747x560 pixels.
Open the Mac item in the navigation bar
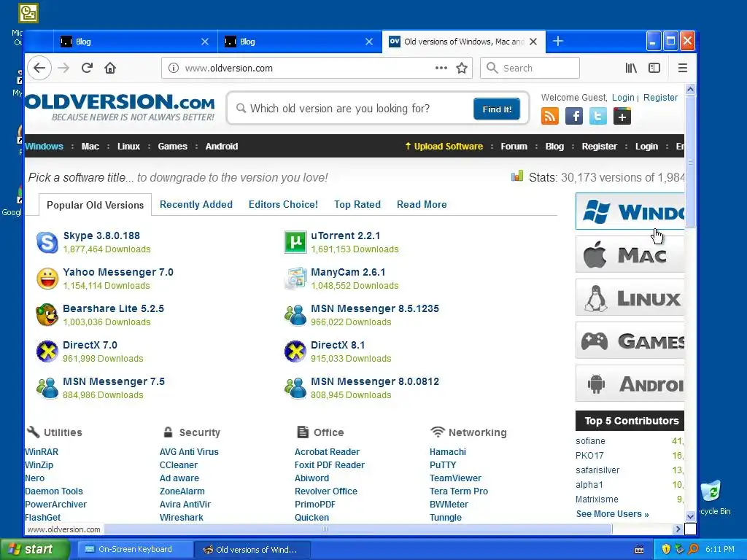[x=90, y=146]
